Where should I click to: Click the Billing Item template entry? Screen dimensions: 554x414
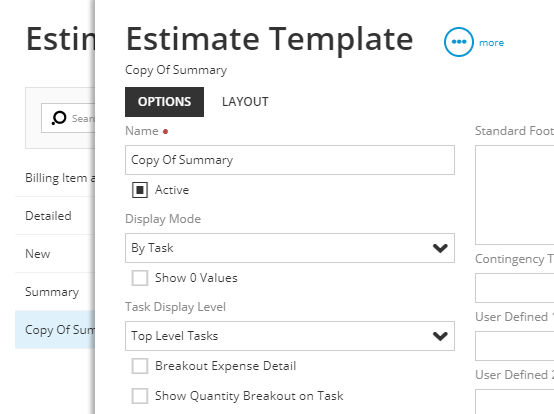[55, 178]
